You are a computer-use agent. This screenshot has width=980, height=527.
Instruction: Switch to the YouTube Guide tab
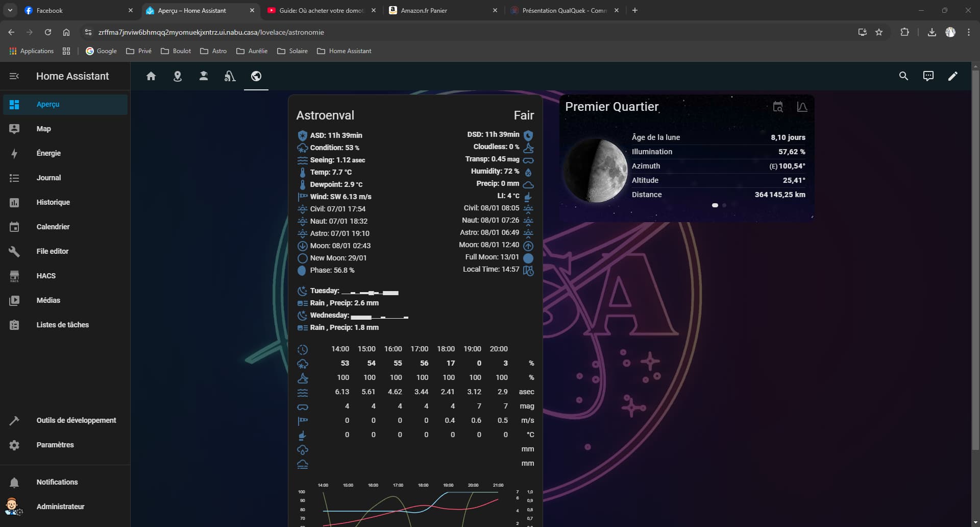tap(322, 10)
